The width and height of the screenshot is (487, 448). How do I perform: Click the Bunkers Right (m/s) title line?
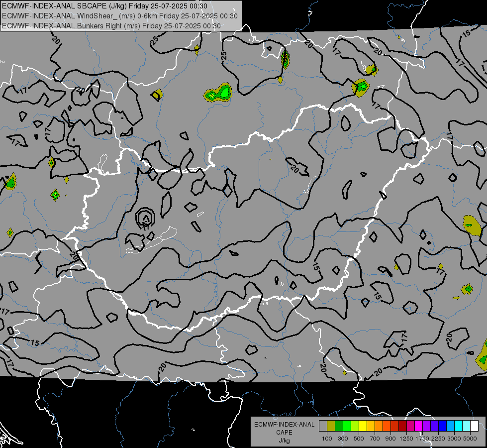pyautogui.click(x=111, y=26)
